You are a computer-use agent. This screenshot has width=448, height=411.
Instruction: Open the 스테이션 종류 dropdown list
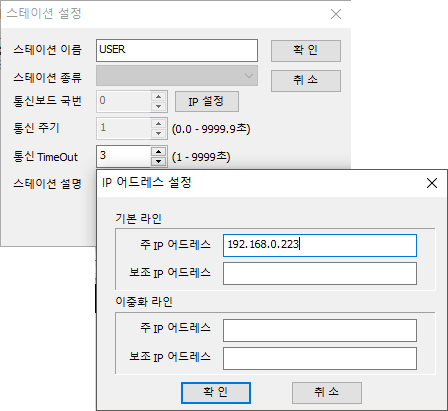(x=177, y=76)
